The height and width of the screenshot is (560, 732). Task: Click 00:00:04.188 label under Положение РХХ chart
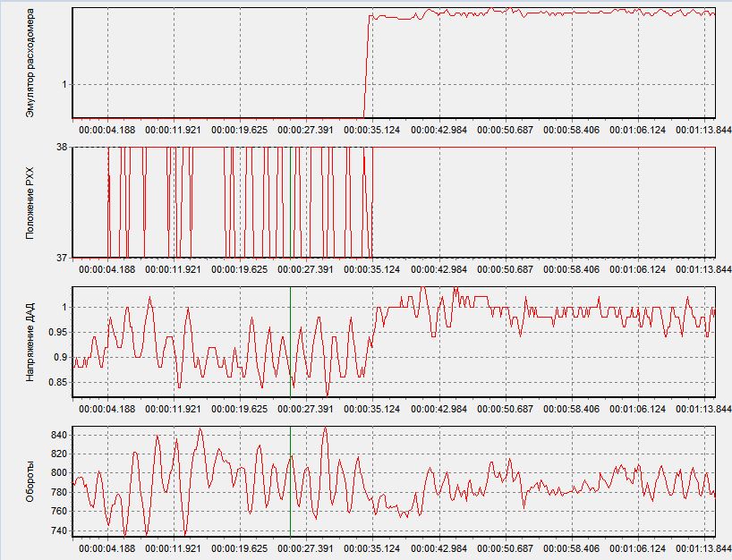coord(106,269)
